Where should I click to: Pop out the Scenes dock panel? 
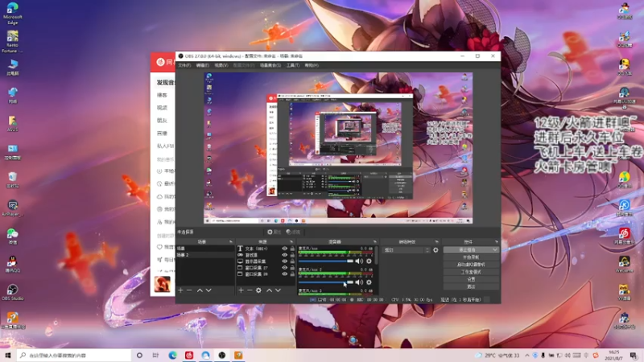coord(231,242)
